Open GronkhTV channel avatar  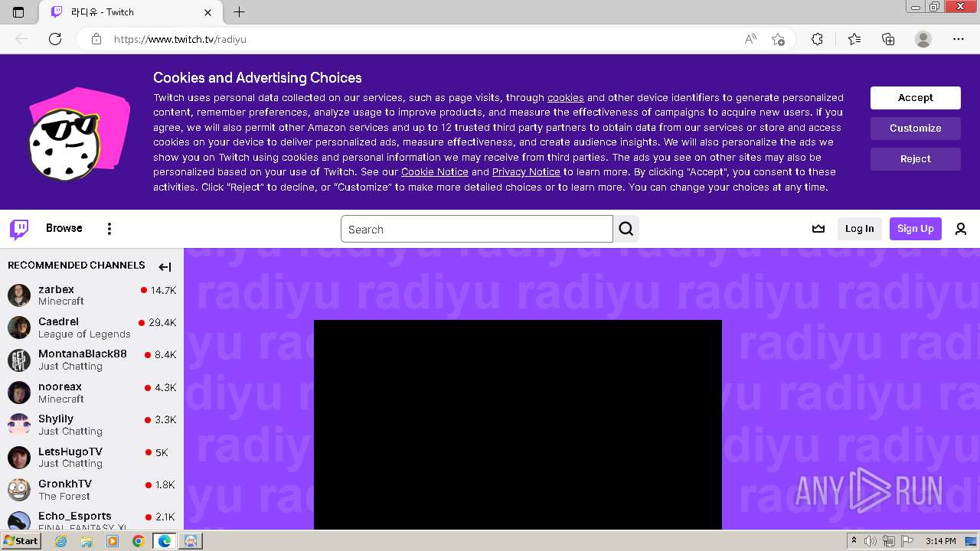point(19,490)
